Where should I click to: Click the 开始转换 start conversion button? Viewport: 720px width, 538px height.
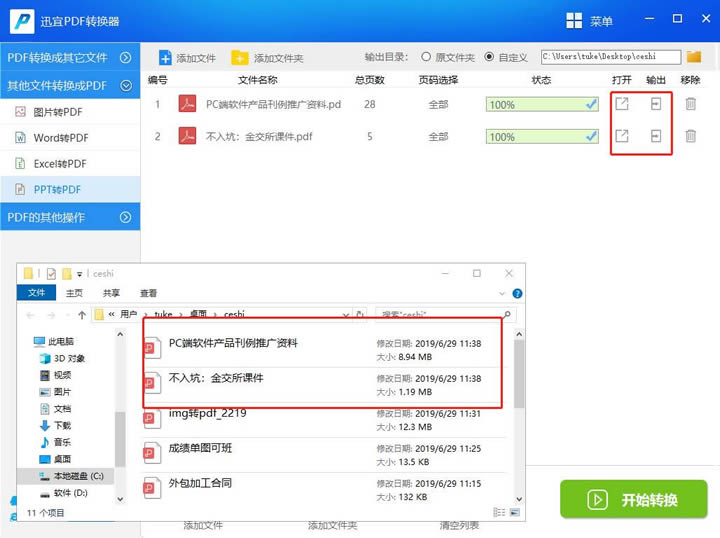coord(633,499)
